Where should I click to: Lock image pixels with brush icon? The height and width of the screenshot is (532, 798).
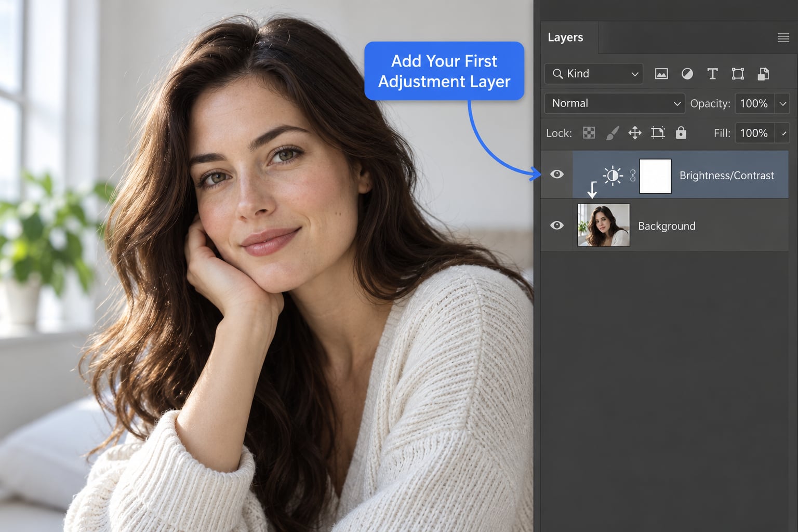[613, 133]
